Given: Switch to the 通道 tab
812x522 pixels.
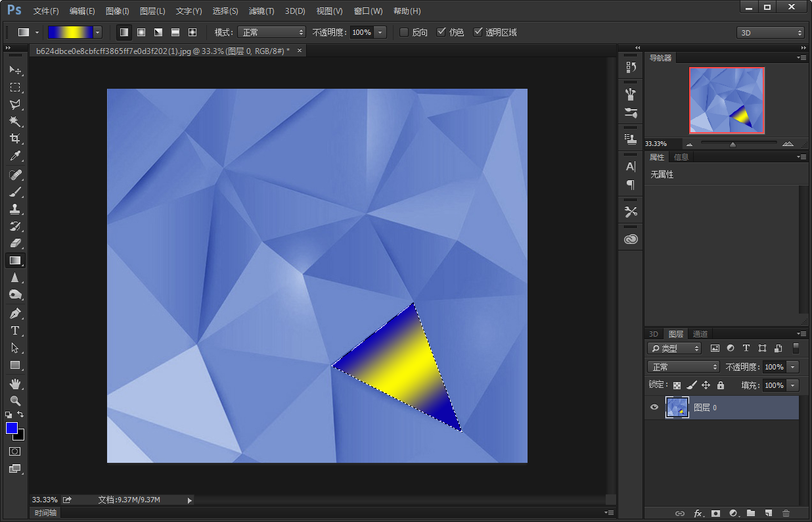Looking at the screenshot, I should (x=700, y=334).
